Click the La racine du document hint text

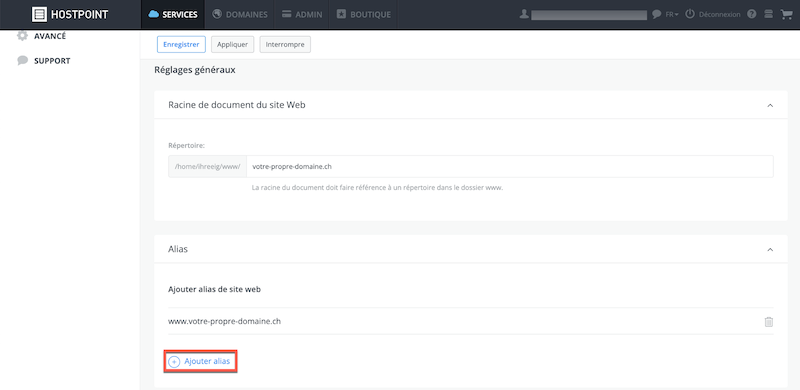(x=378, y=187)
